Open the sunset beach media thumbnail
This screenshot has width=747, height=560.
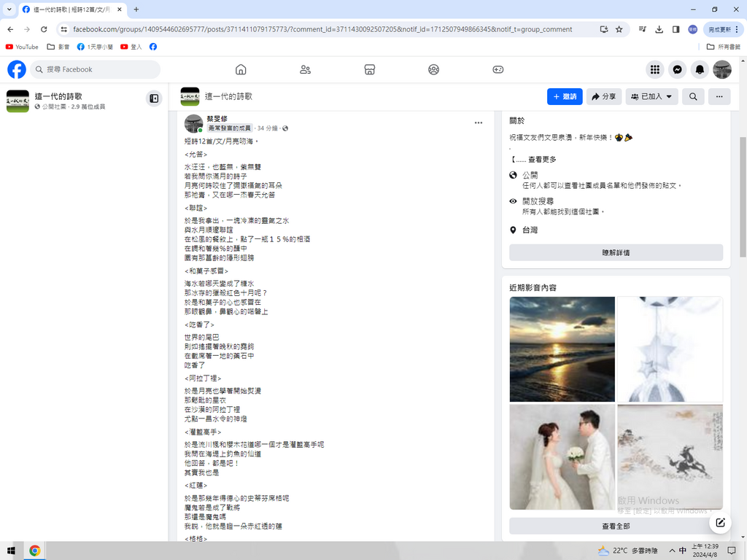click(x=562, y=349)
